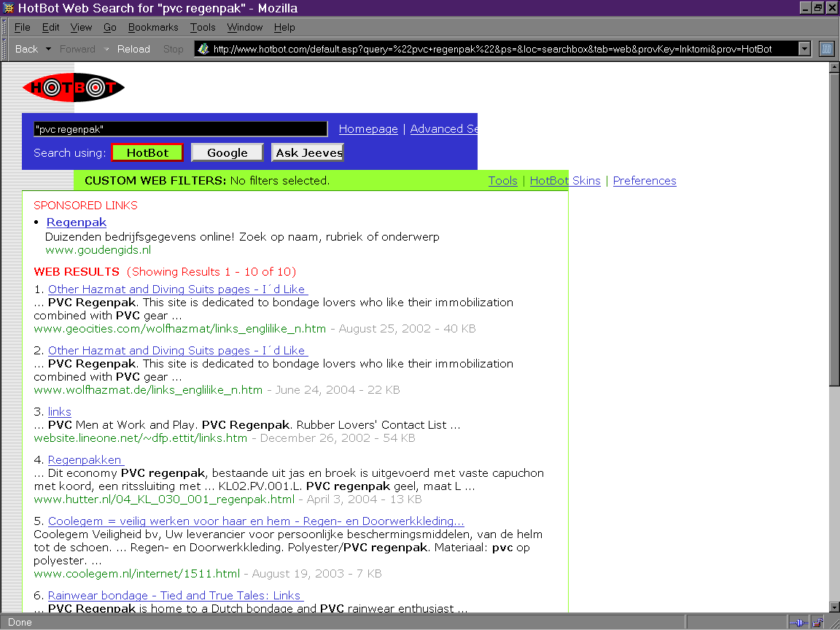
Task: Open the Edit menu
Action: coord(50,27)
